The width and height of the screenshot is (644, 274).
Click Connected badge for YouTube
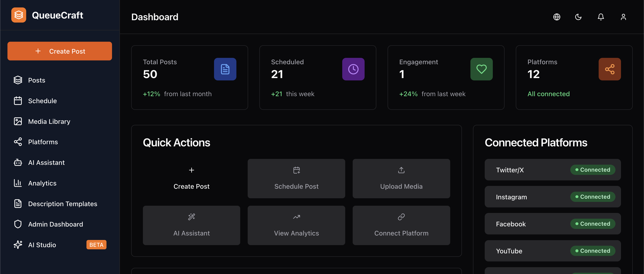pyautogui.click(x=593, y=251)
